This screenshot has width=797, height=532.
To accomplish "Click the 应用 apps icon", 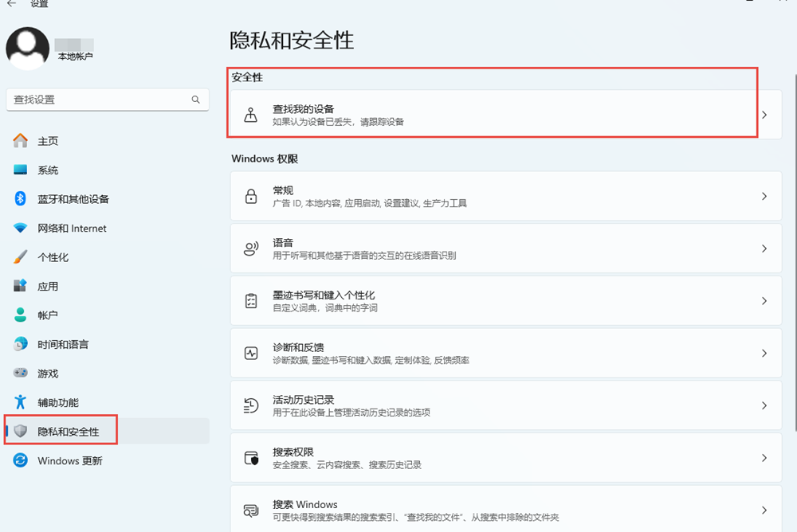I will click(x=21, y=286).
